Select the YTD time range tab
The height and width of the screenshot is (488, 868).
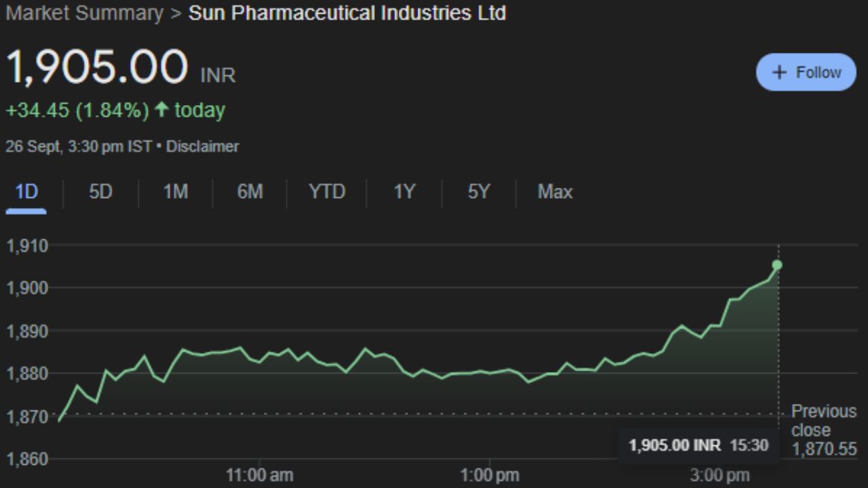327,192
